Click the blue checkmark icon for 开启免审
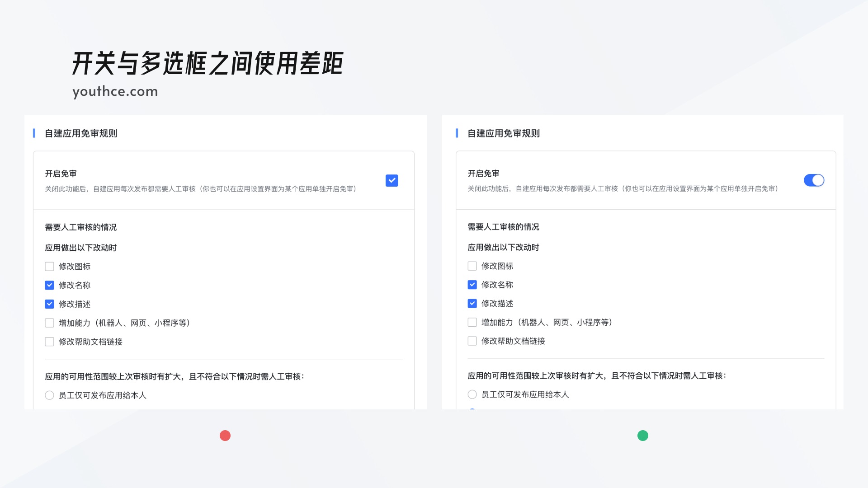868x488 pixels. pos(391,181)
